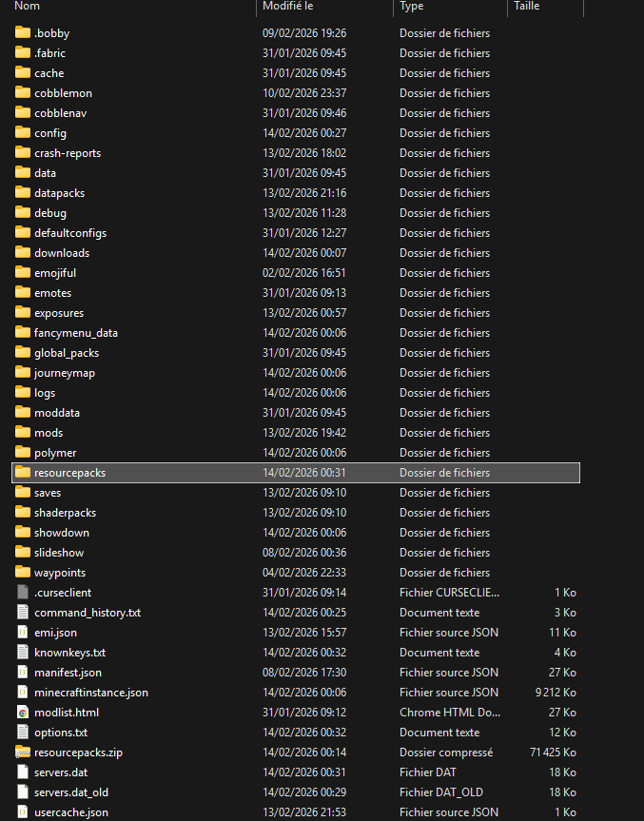644x821 pixels.
Task: Select the highlighted resourcepacks folder row
Action: 295,473
